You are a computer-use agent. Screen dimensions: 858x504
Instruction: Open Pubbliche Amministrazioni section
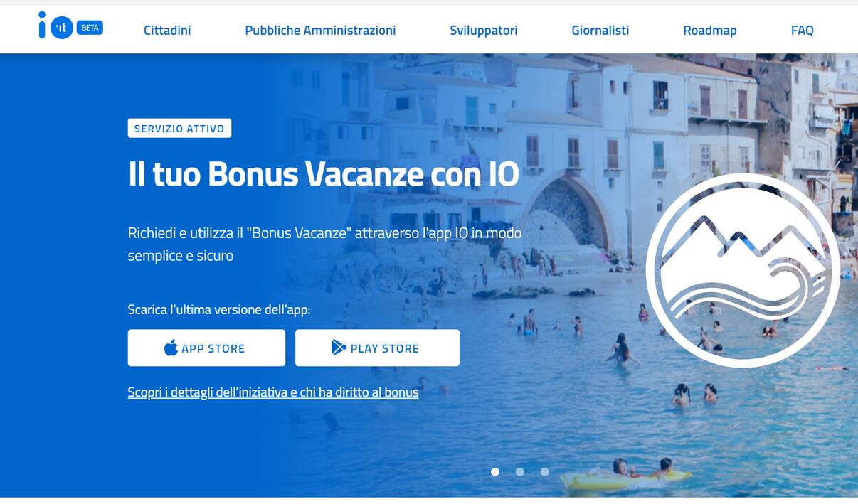(x=320, y=31)
